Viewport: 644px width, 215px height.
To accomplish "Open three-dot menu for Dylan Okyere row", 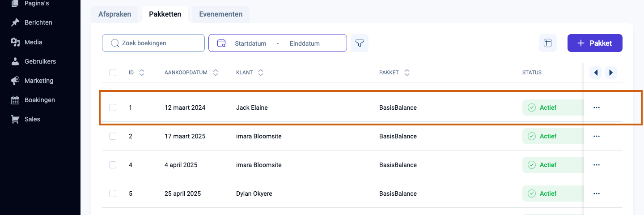I will (x=596, y=193).
